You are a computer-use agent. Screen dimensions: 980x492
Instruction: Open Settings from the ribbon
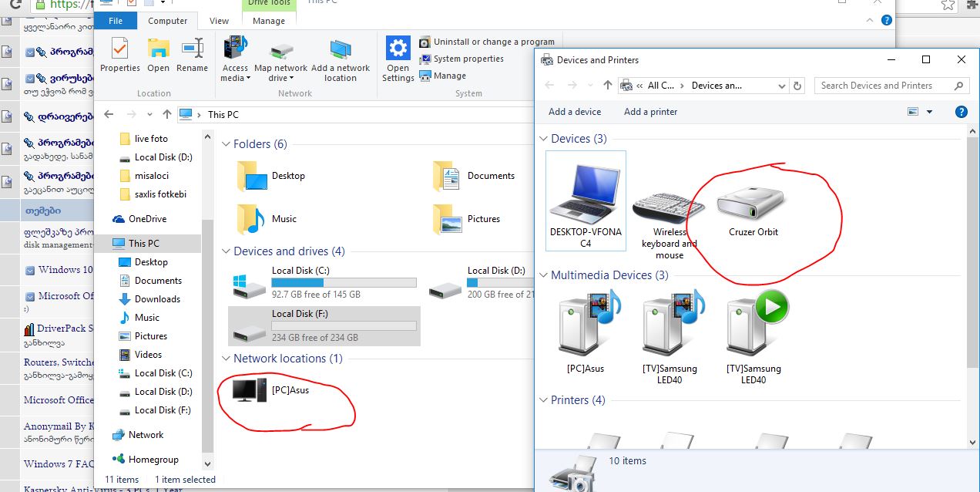click(x=398, y=59)
